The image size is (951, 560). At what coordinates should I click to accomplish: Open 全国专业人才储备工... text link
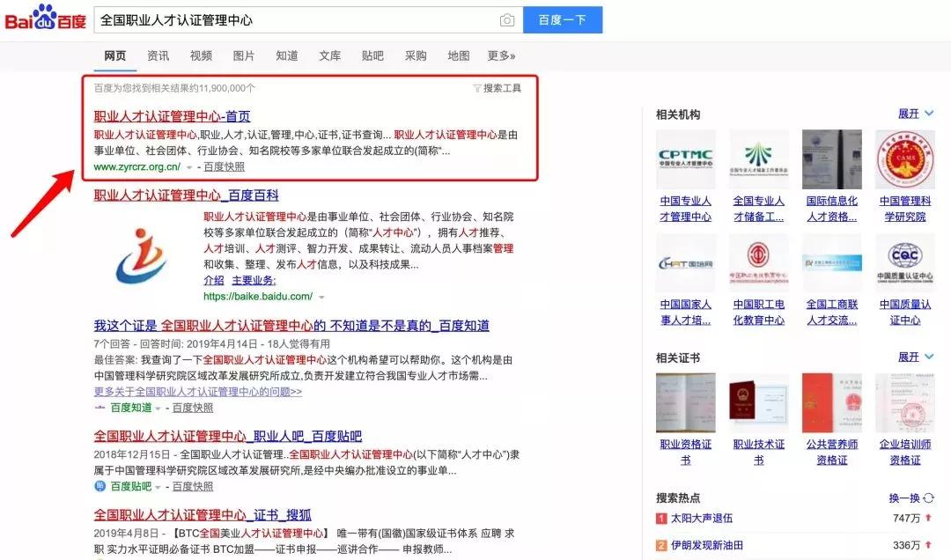coord(759,209)
